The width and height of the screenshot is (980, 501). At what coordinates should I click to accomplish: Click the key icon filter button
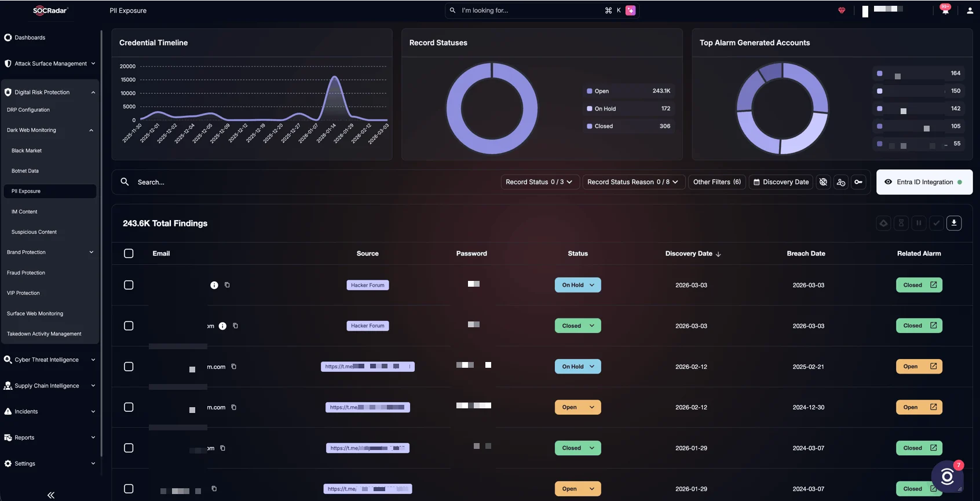coord(858,182)
